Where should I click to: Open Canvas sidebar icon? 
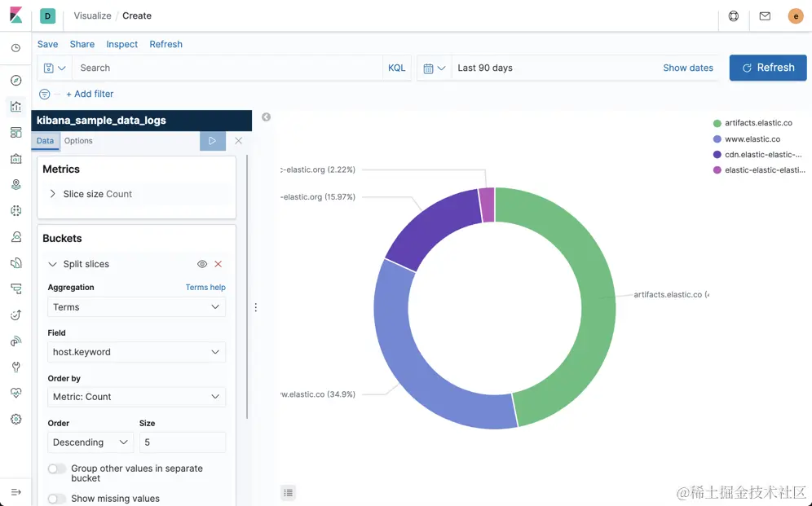pos(16,158)
